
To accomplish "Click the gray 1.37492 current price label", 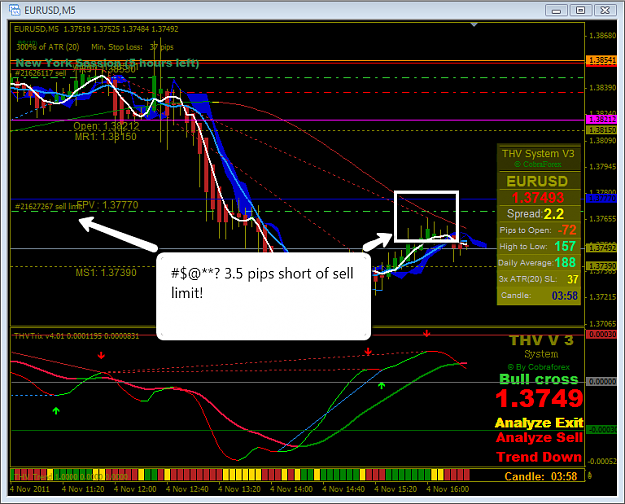I will [601, 248].
